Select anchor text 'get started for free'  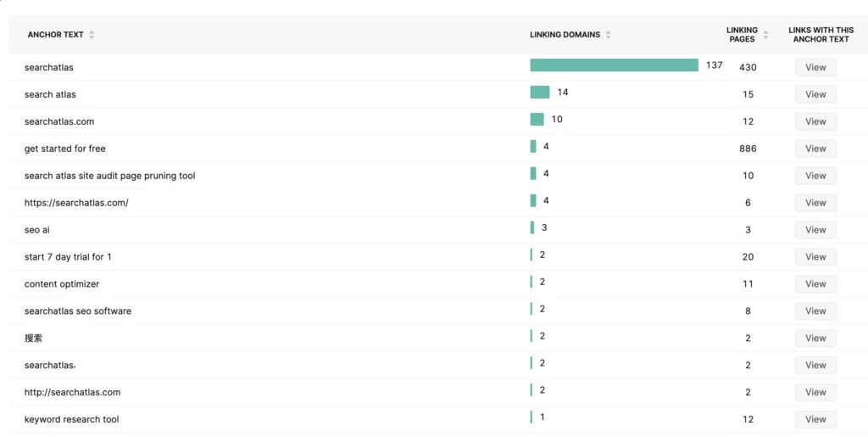(x=64, y=148)
